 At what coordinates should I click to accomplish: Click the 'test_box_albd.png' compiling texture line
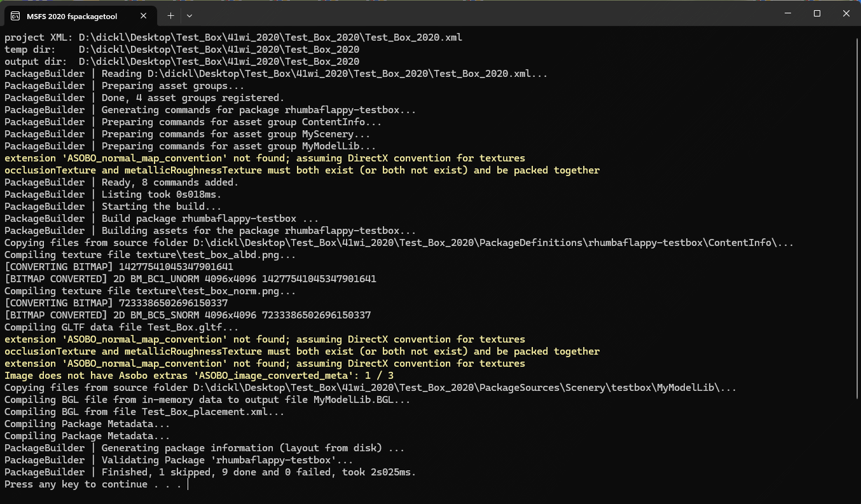coord(150,255)
